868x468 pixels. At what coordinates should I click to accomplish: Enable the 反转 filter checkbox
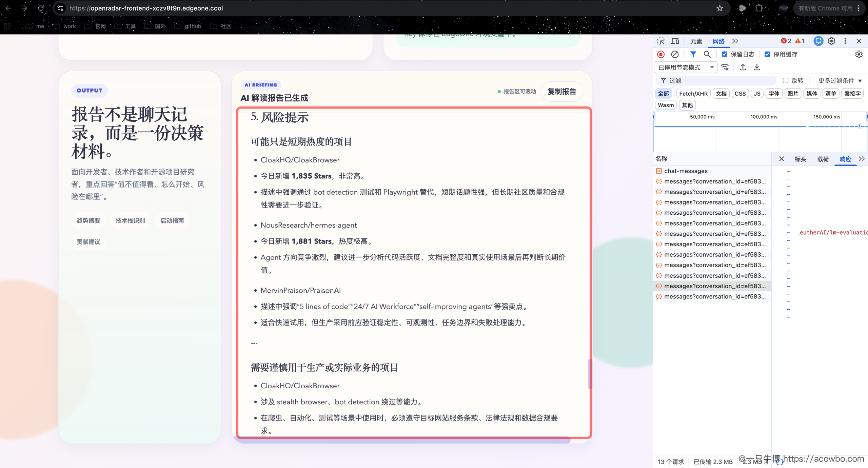tap(786, 80)
